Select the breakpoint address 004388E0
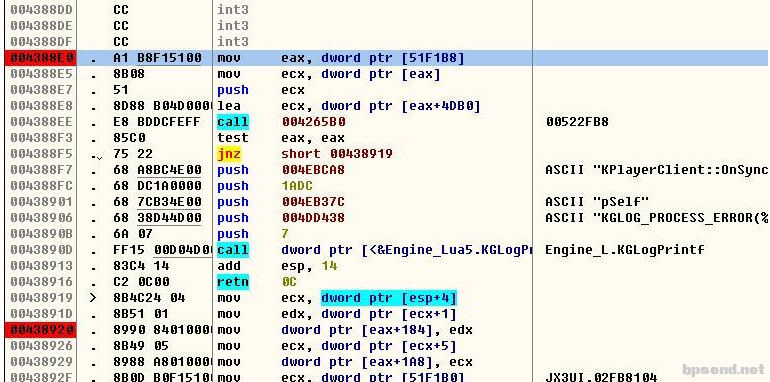The image size is (770, 382). tap(41, 58)
